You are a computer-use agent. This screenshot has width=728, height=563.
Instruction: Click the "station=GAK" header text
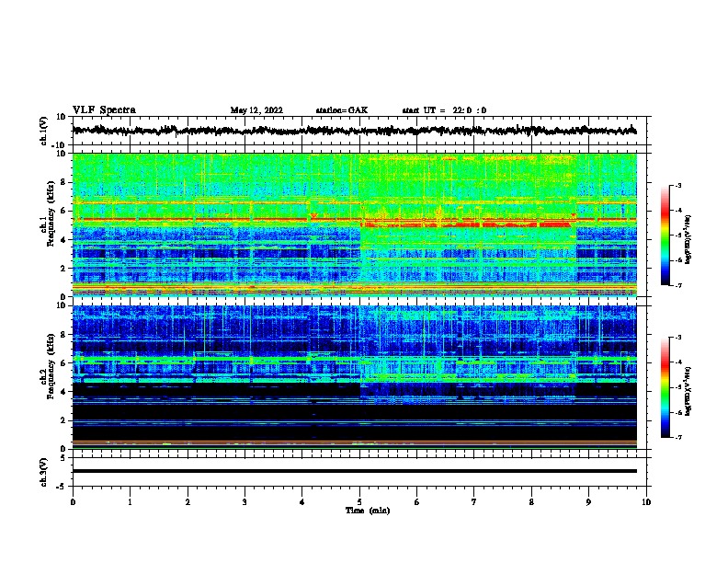[342, 110]
